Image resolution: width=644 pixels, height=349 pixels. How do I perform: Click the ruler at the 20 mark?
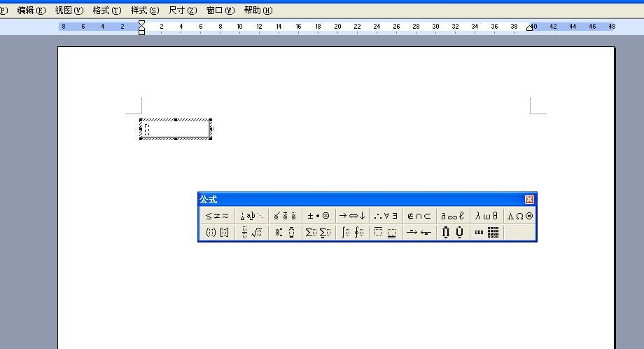click(337, 27)
